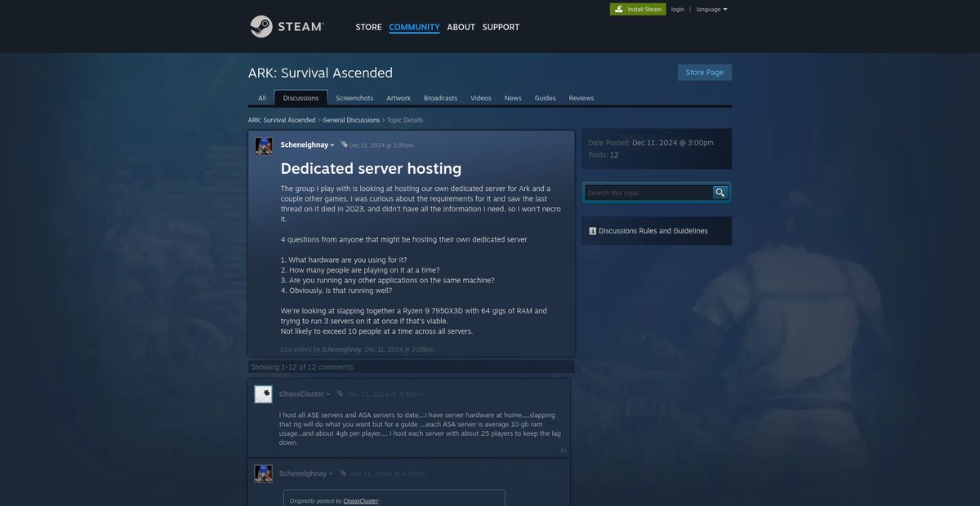Open Scheneighnay's avatar on the original post

(x=264, y=146)
